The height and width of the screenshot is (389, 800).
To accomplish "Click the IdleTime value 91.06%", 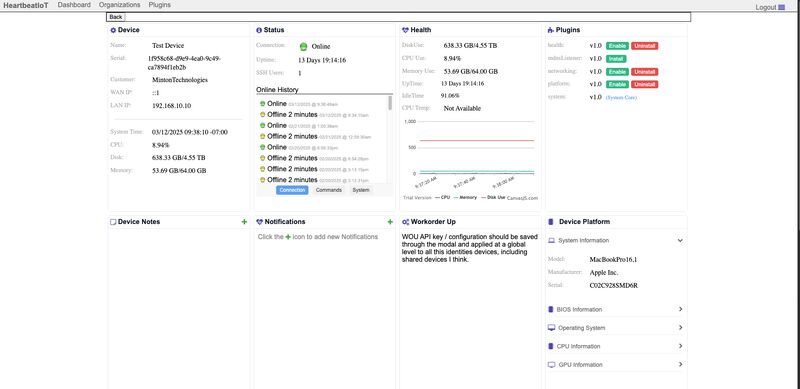I will pyautogui.click(x=450, y=95).
